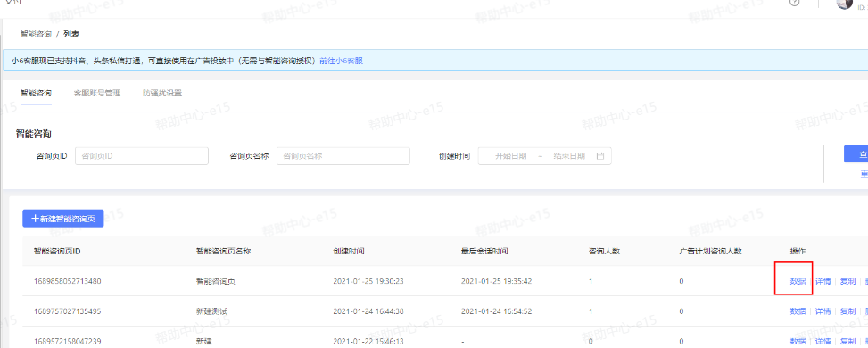
Task: Switch to the 客服账号管理 tab
Action: click(97, 93)
